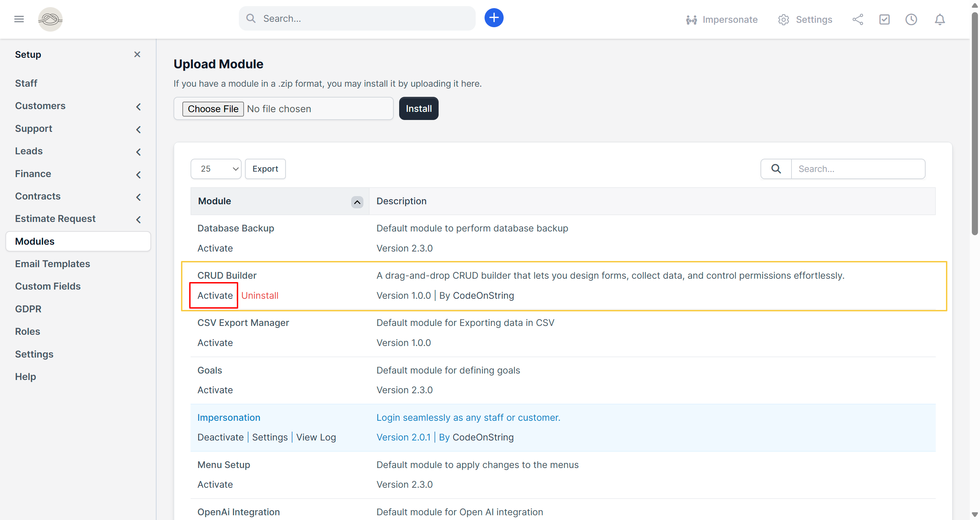
Task: Click the magnifier icon beside table search
Action: click(776, 169)
